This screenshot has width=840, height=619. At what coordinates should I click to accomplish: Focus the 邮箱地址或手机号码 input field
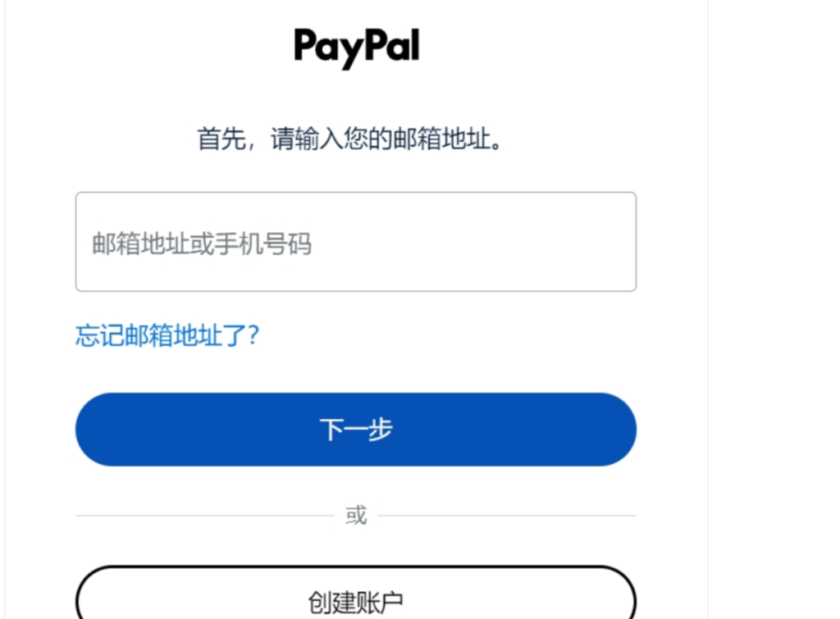pyautogui.click(x=356, y=242)
